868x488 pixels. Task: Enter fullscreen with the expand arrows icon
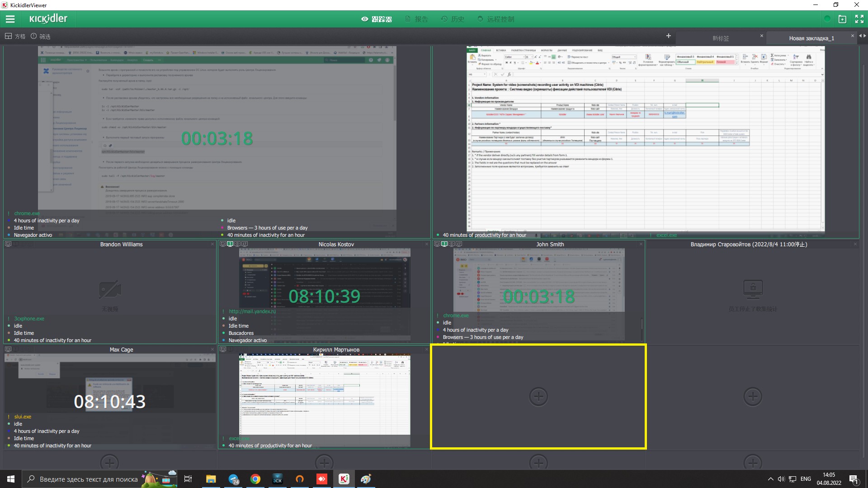[859, 19]
